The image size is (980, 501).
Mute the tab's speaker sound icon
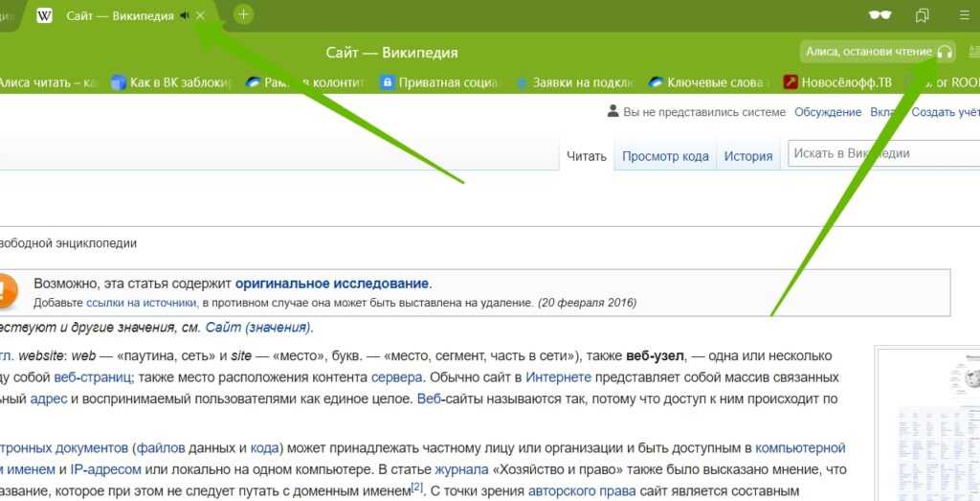click(184, 15)
